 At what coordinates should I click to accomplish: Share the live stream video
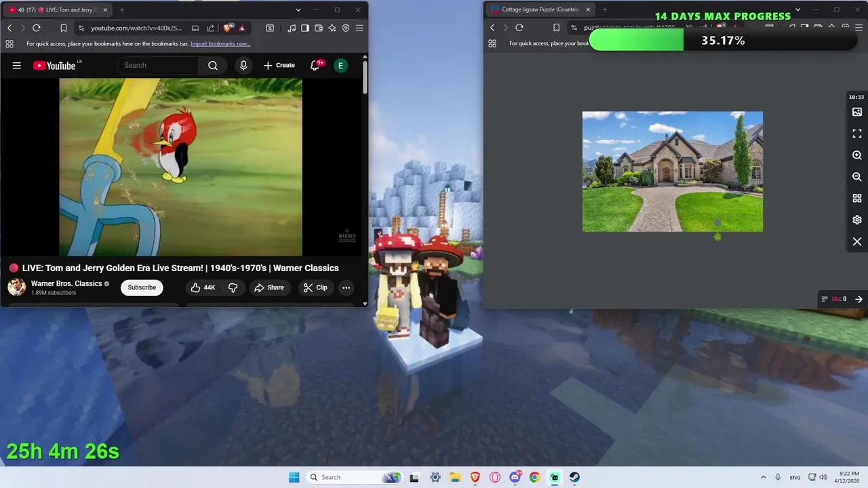269,287
